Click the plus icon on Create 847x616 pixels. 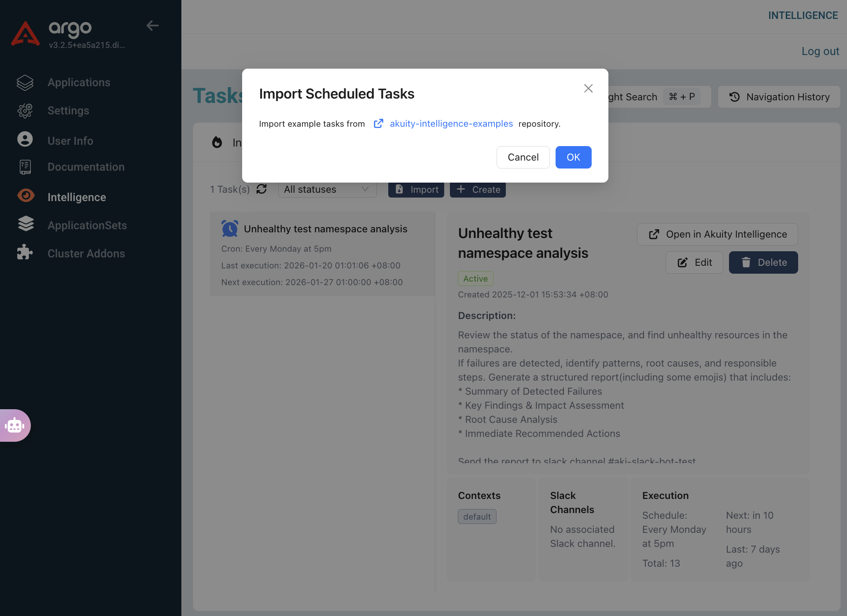tap(460, 189)
